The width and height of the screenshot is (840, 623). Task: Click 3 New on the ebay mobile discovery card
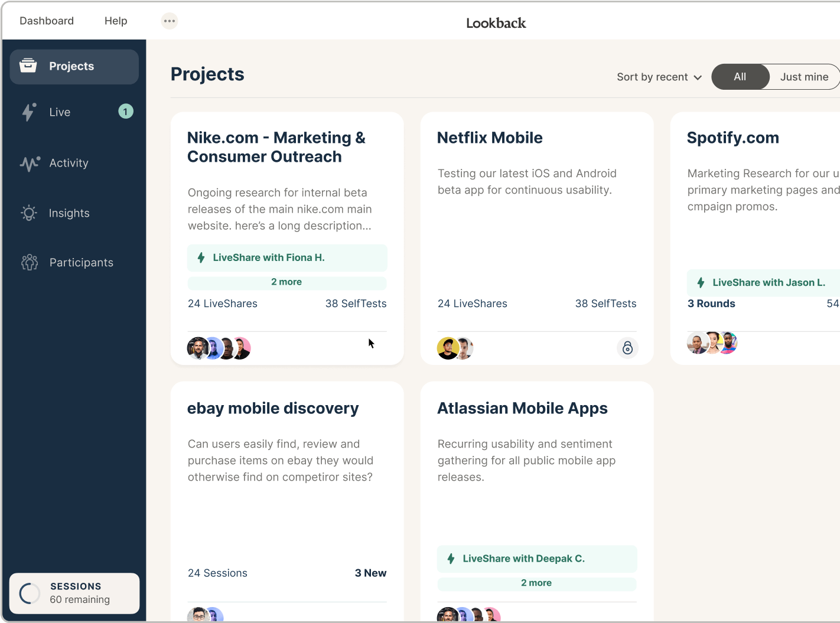coord(370,573)
